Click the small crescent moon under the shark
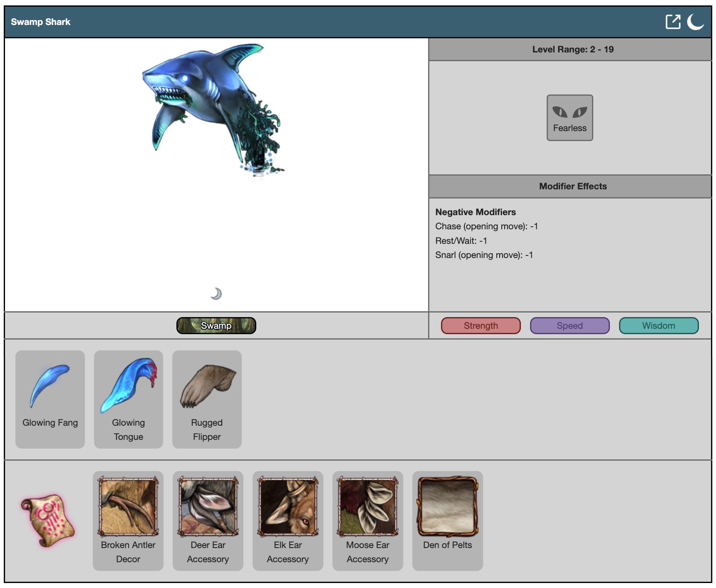The image size is (716, 588). click(x=216, y=294)
